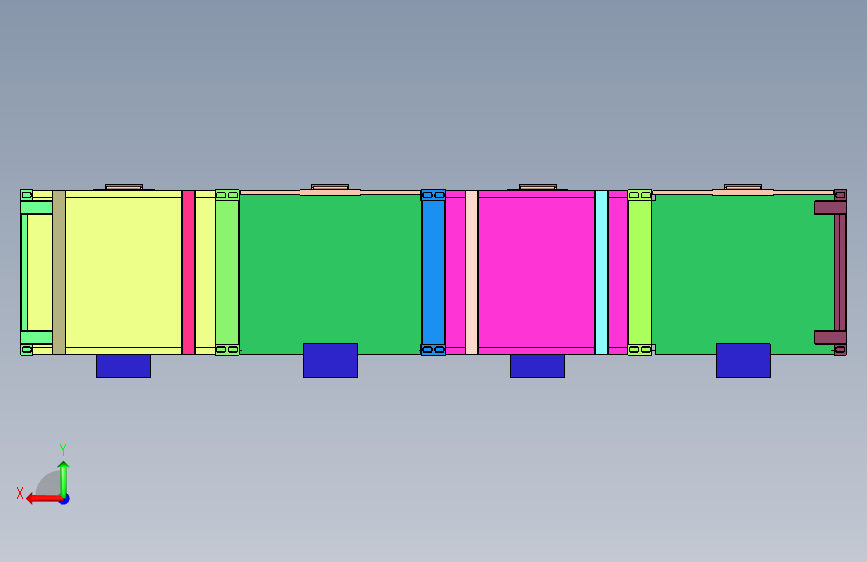Select the lime vertical bar right of the magenta section
The height and width of the screenshot is (562, 867).
(640, 272)
